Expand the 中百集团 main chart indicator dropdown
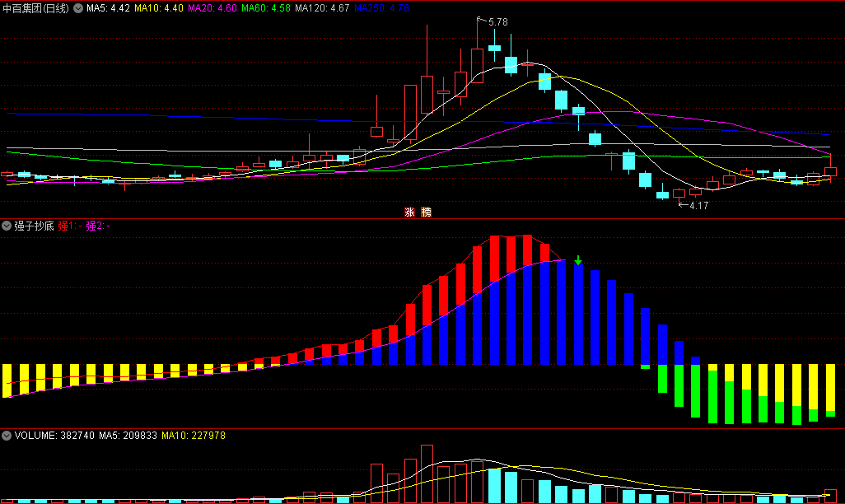The image size is (845, 504). point(78,8)
